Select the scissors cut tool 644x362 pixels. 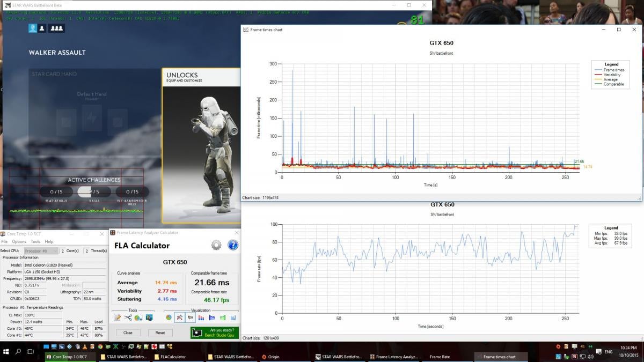coord(128,317)
